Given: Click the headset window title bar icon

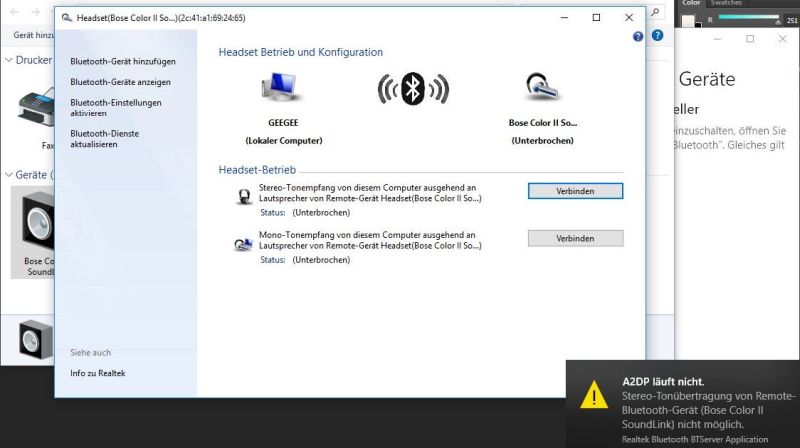Looking at the screenshot, I should [x=66, y=18].
